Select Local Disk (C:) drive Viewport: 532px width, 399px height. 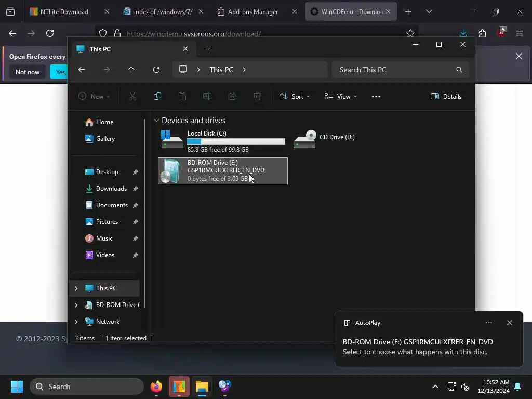point(223,141)
